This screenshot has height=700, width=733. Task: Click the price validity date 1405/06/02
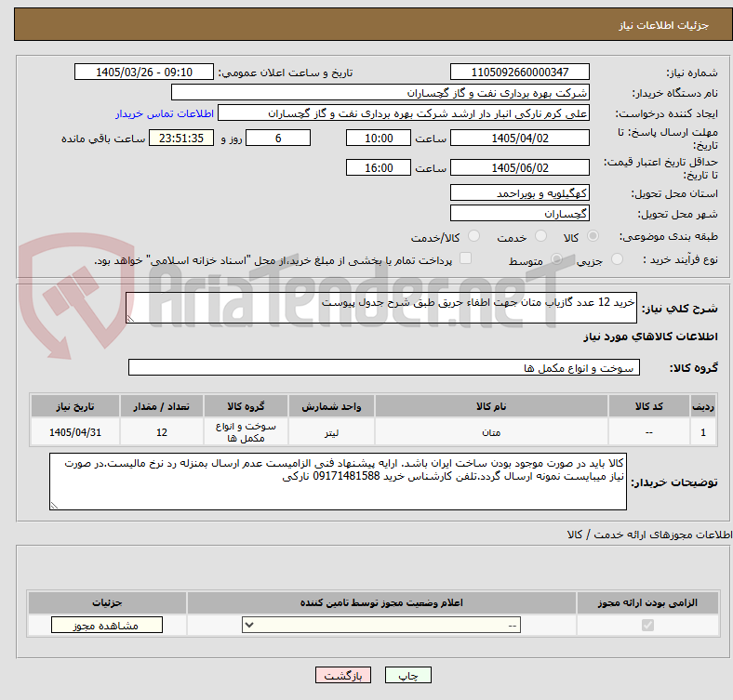click(x=519, y=167)
